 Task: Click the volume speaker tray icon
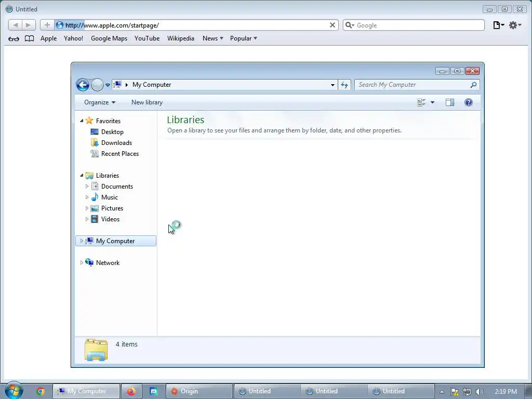pyautogui.click(x=479, y=392)
